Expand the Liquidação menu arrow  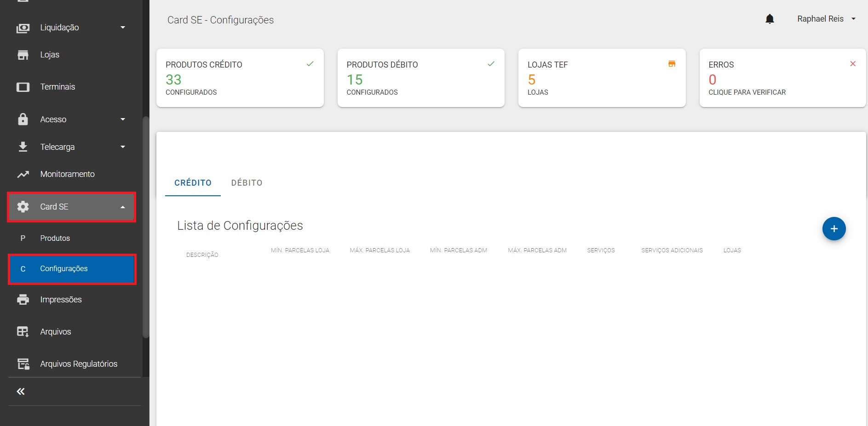(x=123, y=28)
